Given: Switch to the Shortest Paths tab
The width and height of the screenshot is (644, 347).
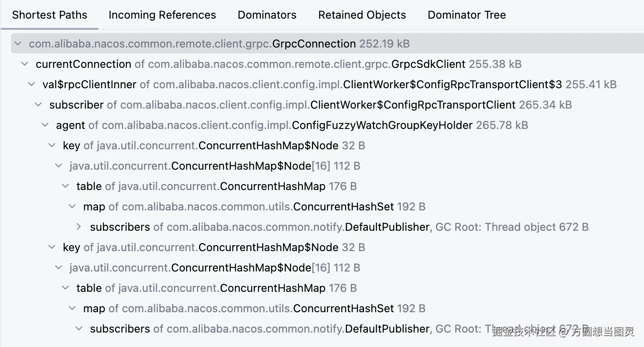Looking at the screenshot, I should point(50,15).
